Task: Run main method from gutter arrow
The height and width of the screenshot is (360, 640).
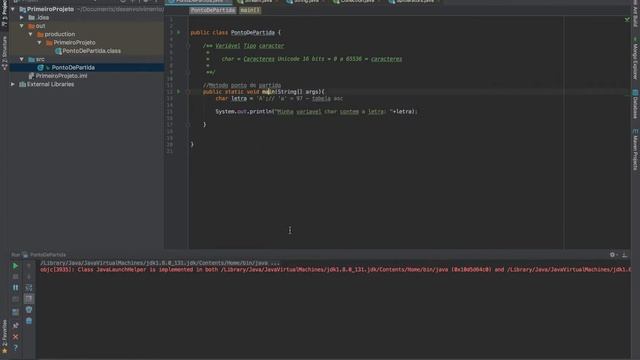Action: point(178,92)
